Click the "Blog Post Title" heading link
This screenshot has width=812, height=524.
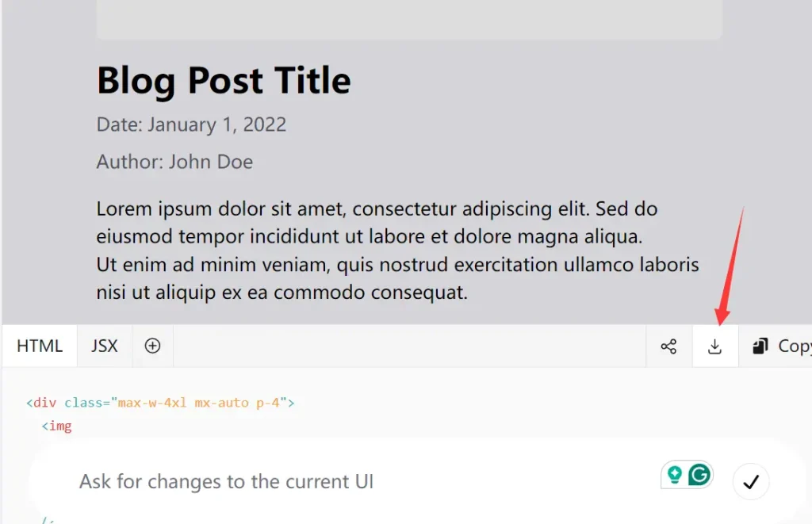click(x=223, y=80)
